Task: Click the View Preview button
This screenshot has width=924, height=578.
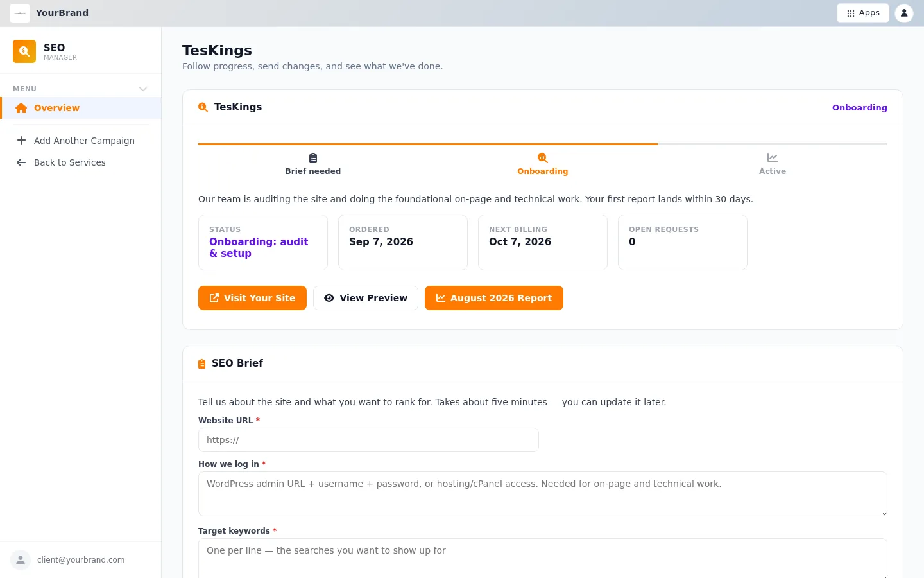Action: coord(366,298)
